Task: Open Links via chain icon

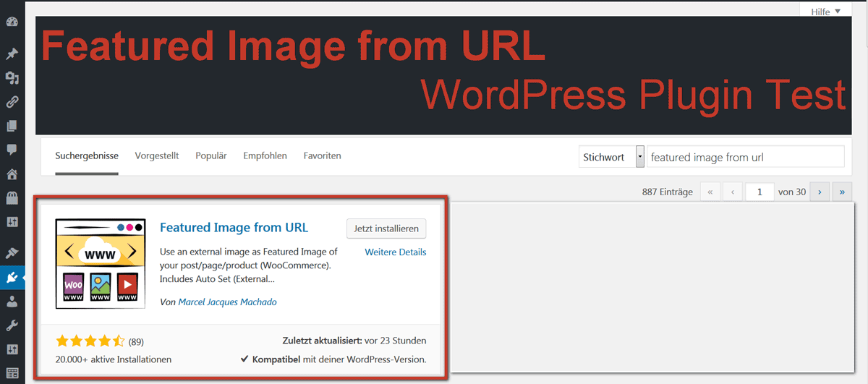Action: tap(12, 102)
